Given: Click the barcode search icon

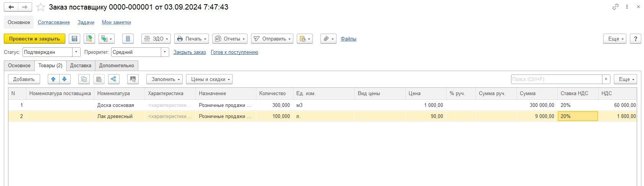Looking at the screenshot, I should point(133,79).
